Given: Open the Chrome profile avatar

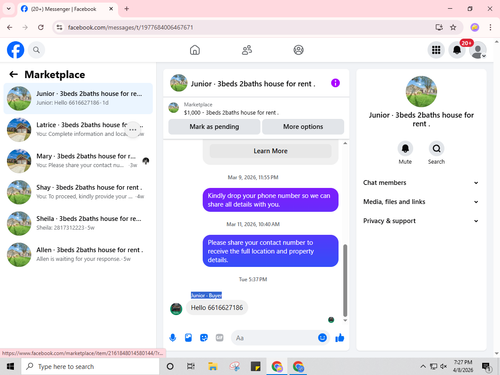Looking at the screenshot, I should 475,27.
